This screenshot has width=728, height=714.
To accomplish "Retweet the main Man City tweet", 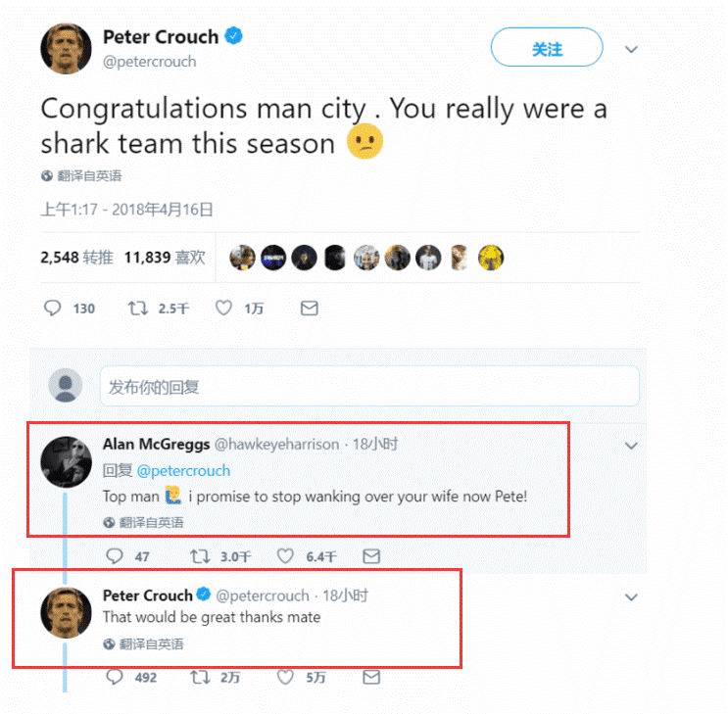I will tap(139, 309).
